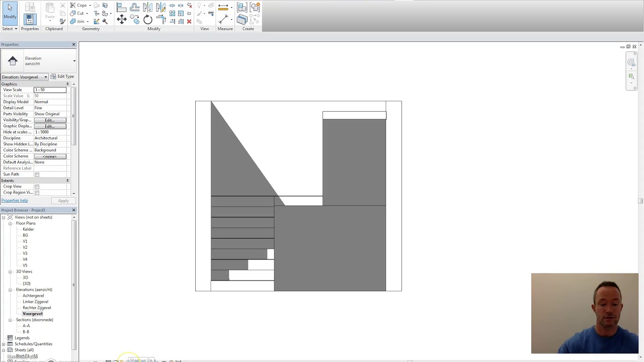Image resolution: width=644 pixels, height=362 pixels.
Task: Select Mirror - Pick Axis tool
Action: coord(147,7)
